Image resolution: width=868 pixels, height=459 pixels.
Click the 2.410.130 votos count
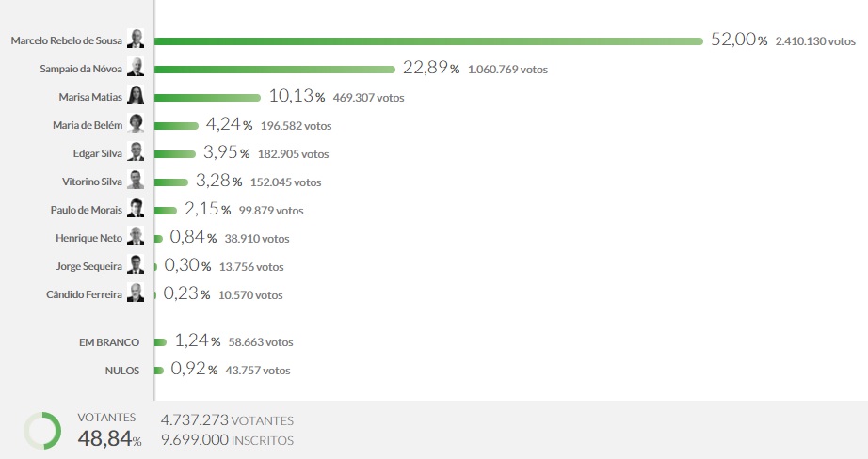click(815, 41)
